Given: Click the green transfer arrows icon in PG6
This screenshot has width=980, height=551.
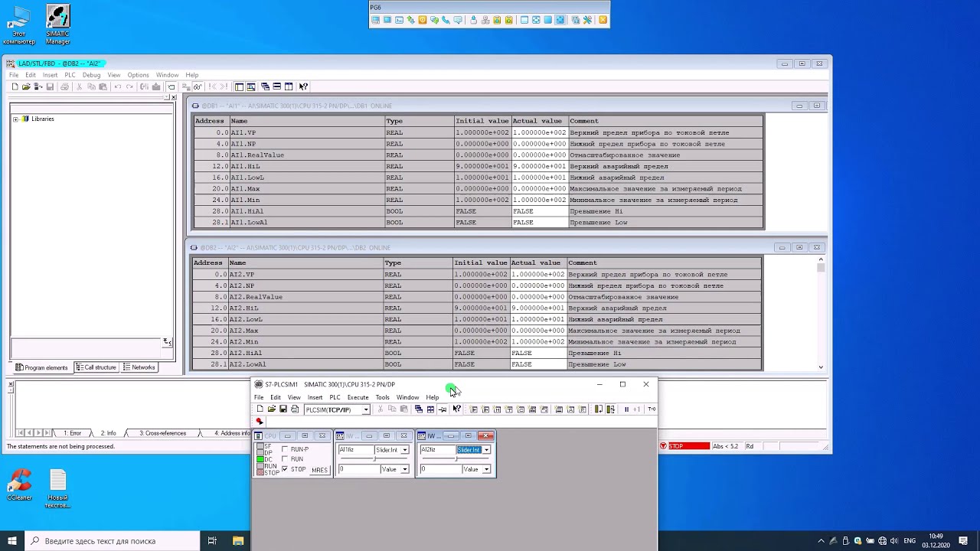Looking at the screenshot, I should [x=410, y=20].
